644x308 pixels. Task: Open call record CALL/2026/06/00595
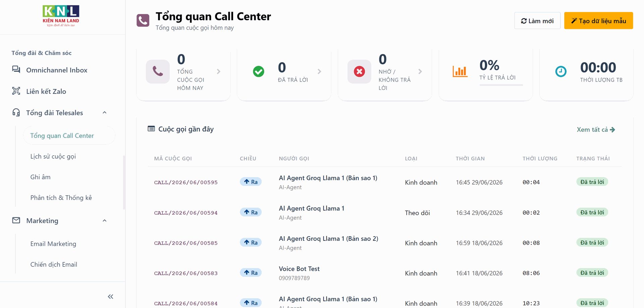click(186, 183)
